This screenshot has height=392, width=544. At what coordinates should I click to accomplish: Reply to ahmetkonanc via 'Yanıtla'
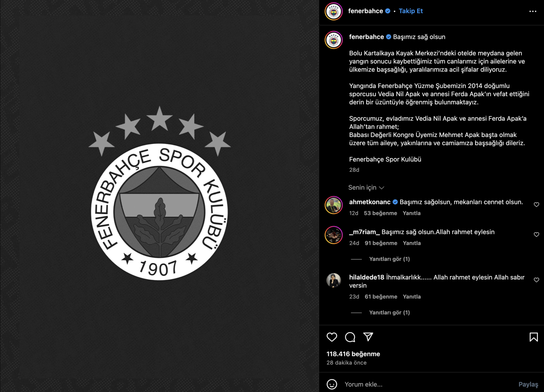[411, 213]
